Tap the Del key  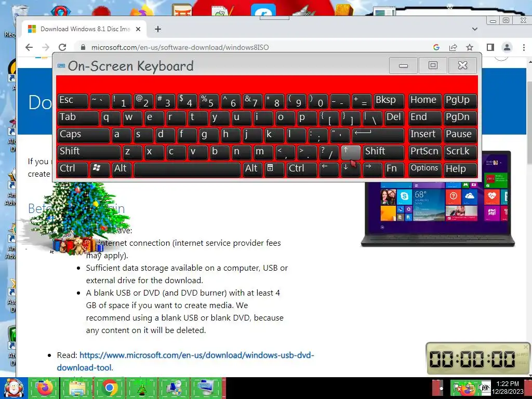point(394,118)
